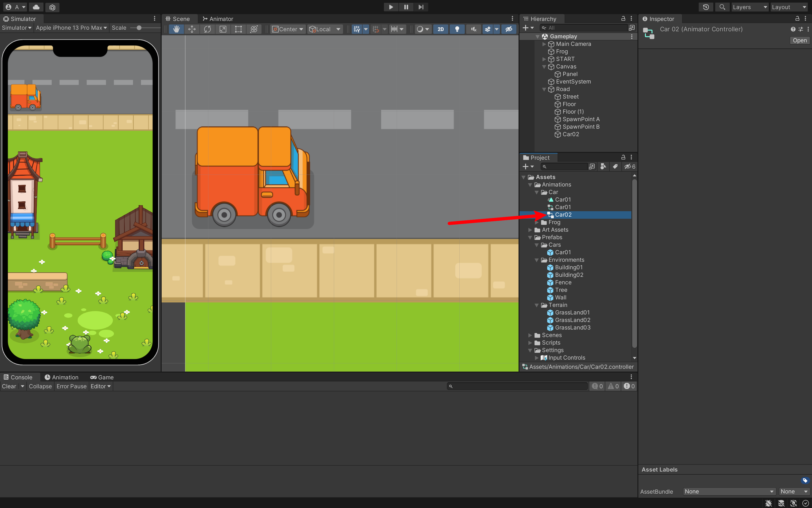The width and height of the screenshot is (812, 508).
Task: Toggle scene lighting bulb
Action: [x=457, y=29]
